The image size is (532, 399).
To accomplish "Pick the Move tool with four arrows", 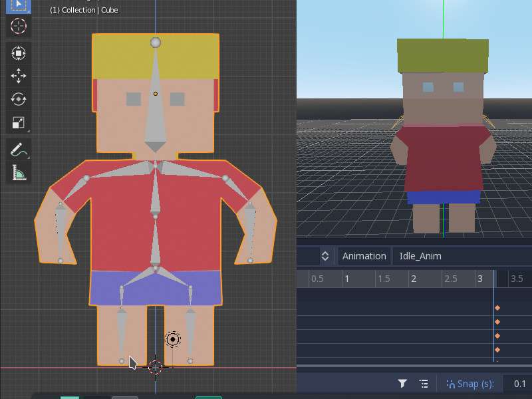I will coord(19,76).
